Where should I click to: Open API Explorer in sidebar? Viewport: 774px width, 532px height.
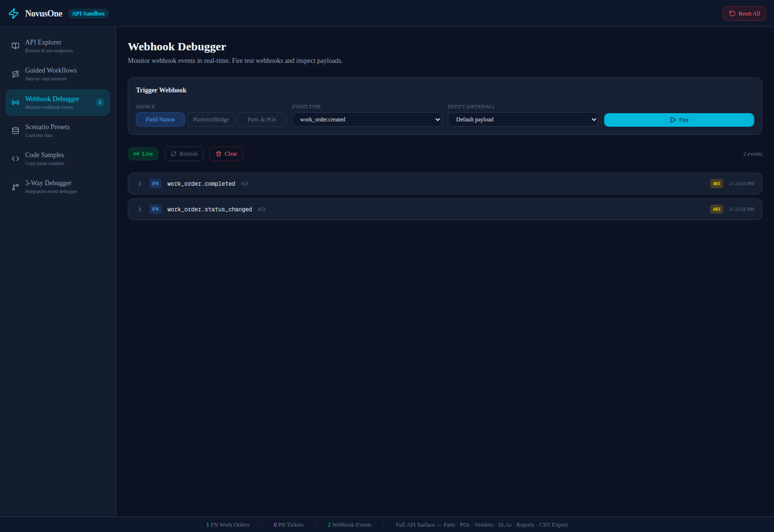point(58,46)
